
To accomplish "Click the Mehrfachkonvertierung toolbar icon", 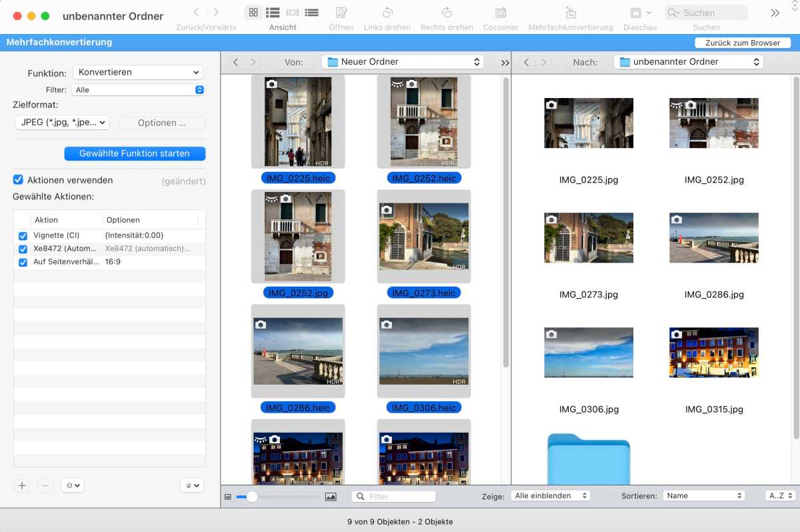I will (x=570, y=13).
